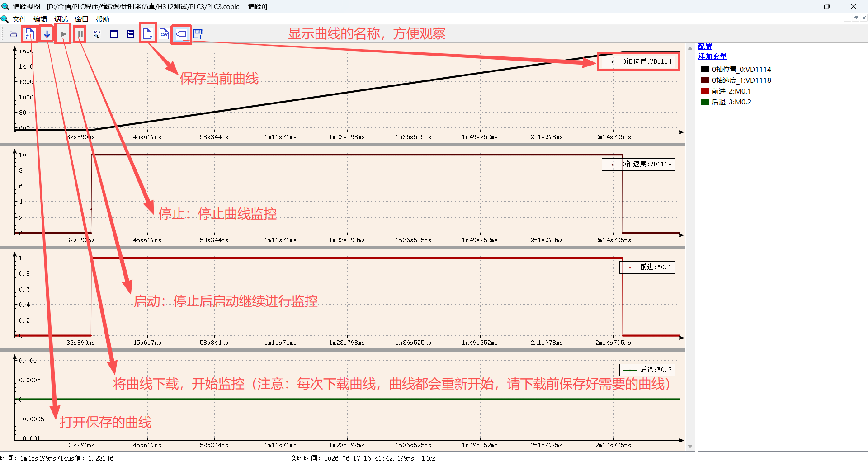Click green swatch of 后退 variable
This screenshot has height=461, width=868.
pyautogui.click(x=705, y=102)
